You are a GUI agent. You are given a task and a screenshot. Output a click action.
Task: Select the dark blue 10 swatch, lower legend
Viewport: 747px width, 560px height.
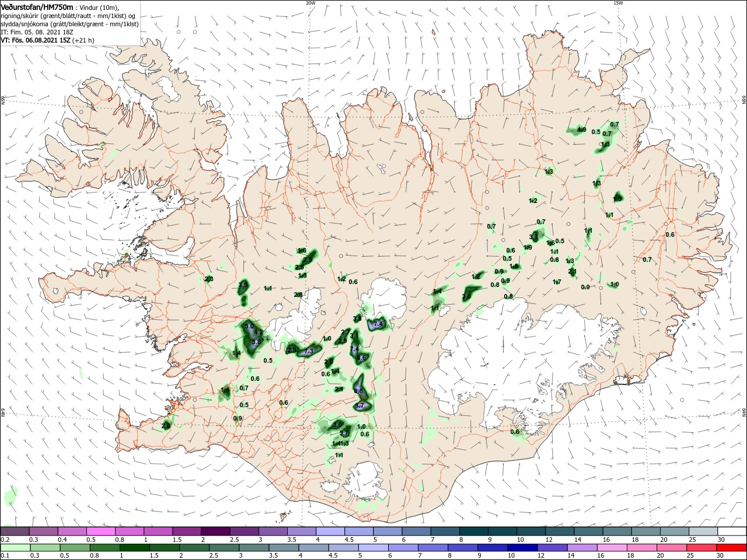click(x=522, y=548)
